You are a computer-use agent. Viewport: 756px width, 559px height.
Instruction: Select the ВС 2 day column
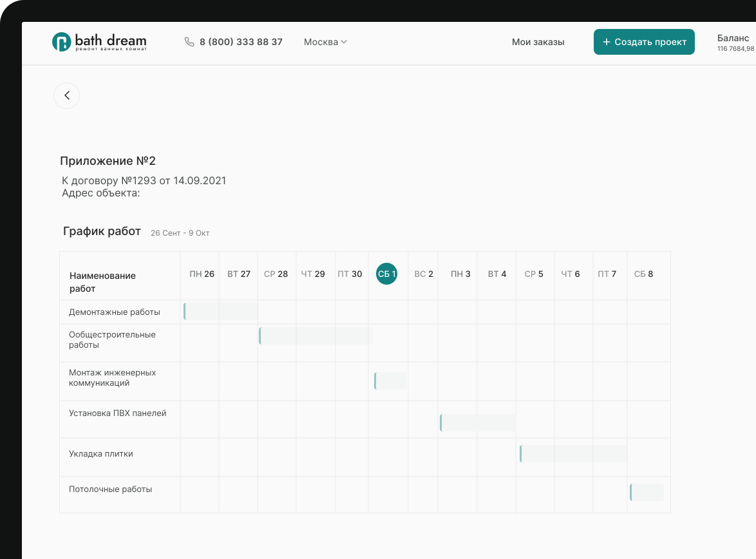[x=424, y=274]
